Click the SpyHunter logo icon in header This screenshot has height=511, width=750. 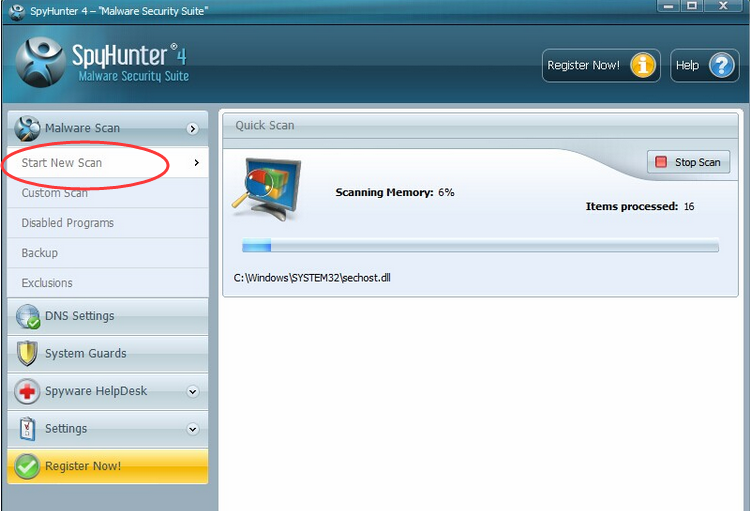[x=40, y=62]
